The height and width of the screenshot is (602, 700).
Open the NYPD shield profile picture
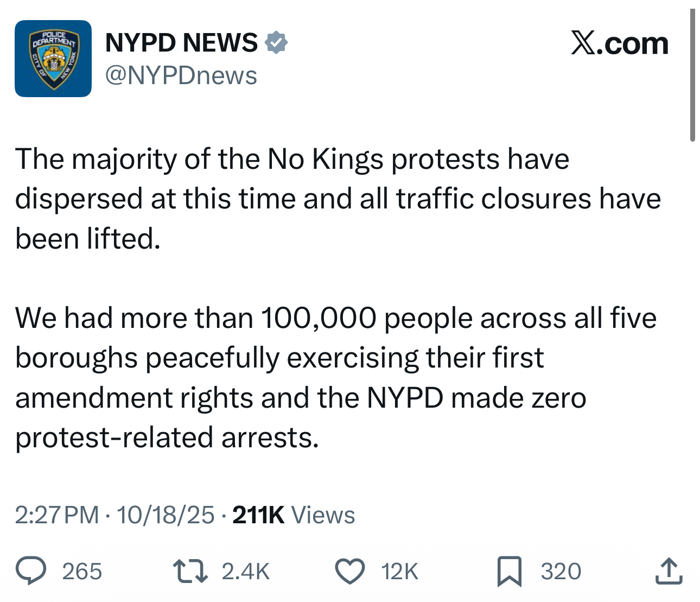(53, 59)
